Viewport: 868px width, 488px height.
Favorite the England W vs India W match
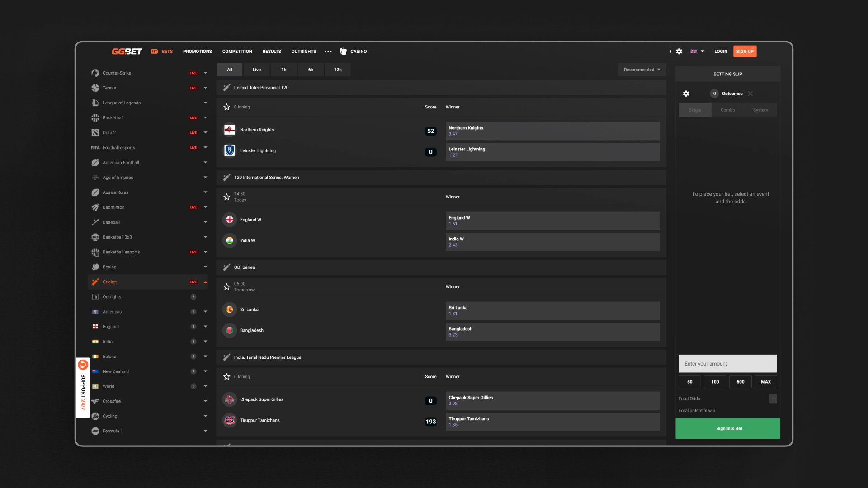226,197
